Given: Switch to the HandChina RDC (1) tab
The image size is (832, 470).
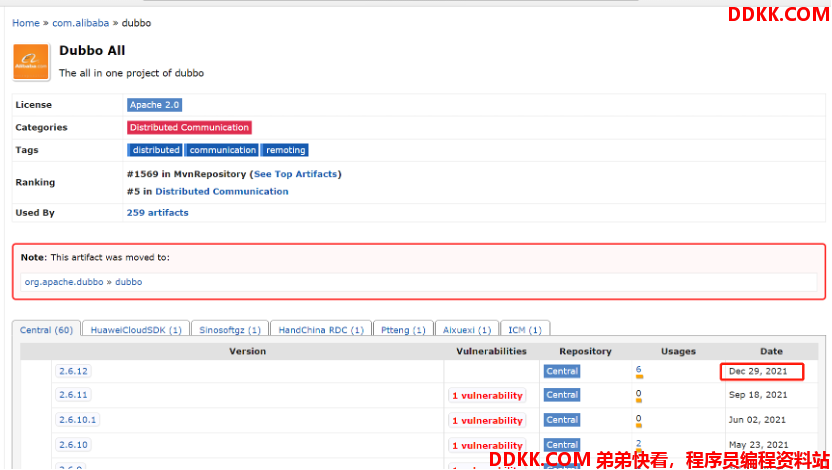Looking at the screenshot, I should point(321,329).
